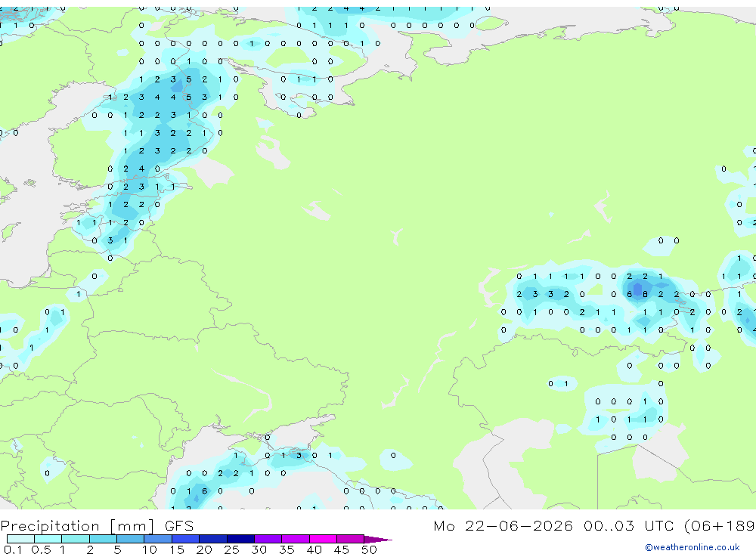Click the map precipitation value "8"
The width and height of the screenshot is (756, 554).
645,294
